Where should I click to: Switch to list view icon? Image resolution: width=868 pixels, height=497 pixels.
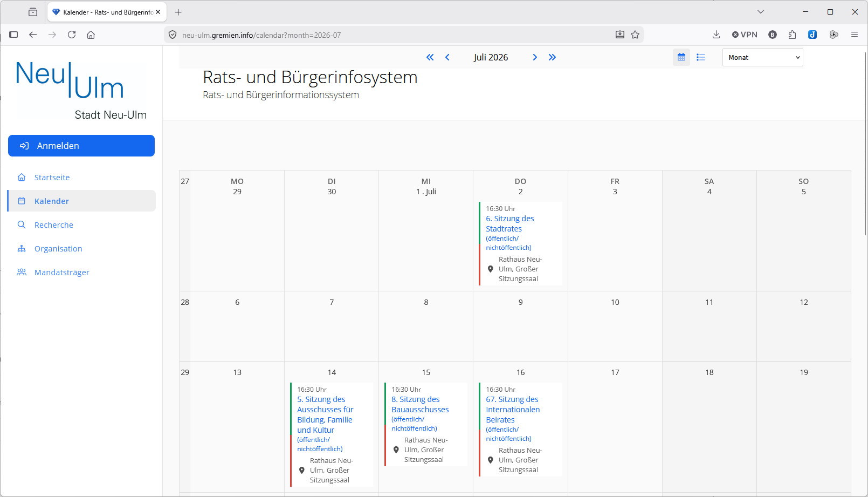(701, 57)
